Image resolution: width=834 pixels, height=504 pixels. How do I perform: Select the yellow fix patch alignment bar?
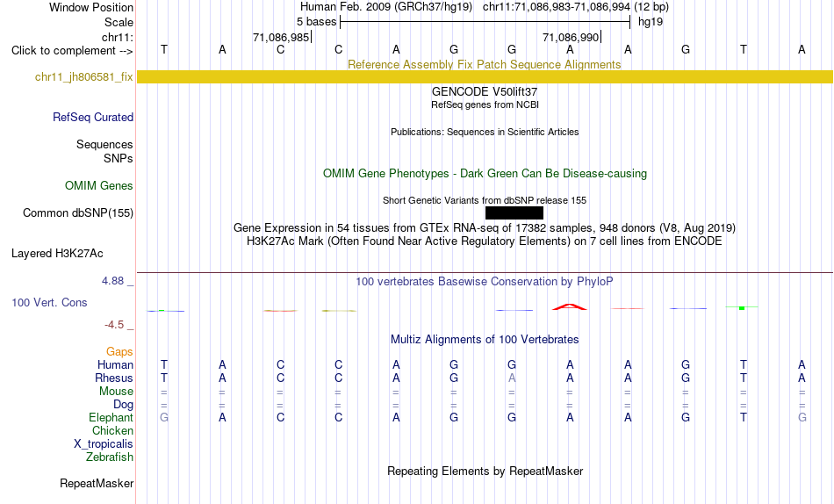tap(485, 76)
